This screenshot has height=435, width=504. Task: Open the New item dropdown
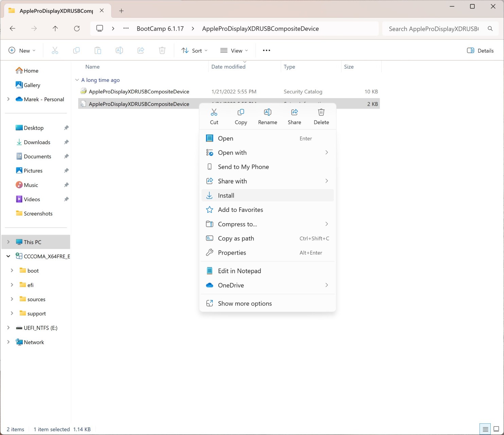point(22,50)
